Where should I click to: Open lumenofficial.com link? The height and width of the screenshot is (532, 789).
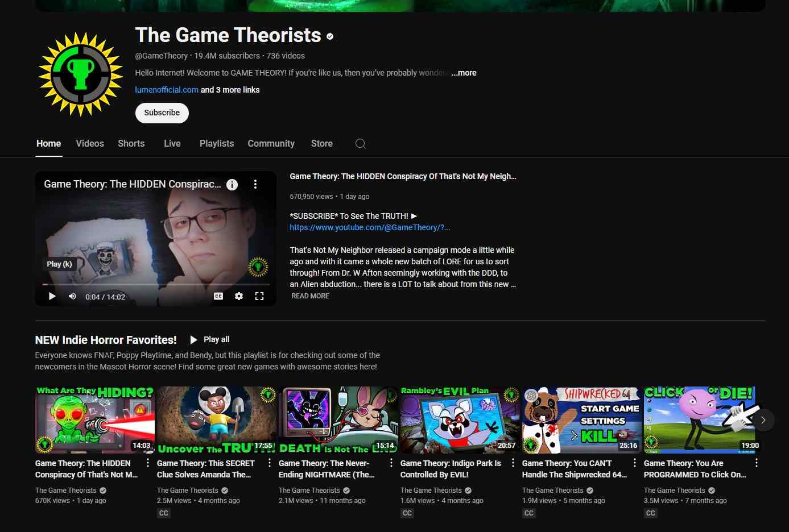point(167,90)
